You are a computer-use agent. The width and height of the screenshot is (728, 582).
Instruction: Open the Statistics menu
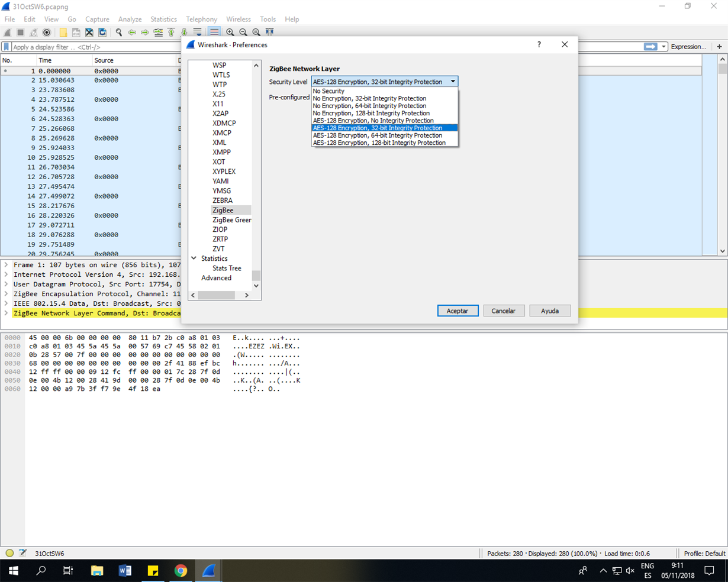[163, 19]
